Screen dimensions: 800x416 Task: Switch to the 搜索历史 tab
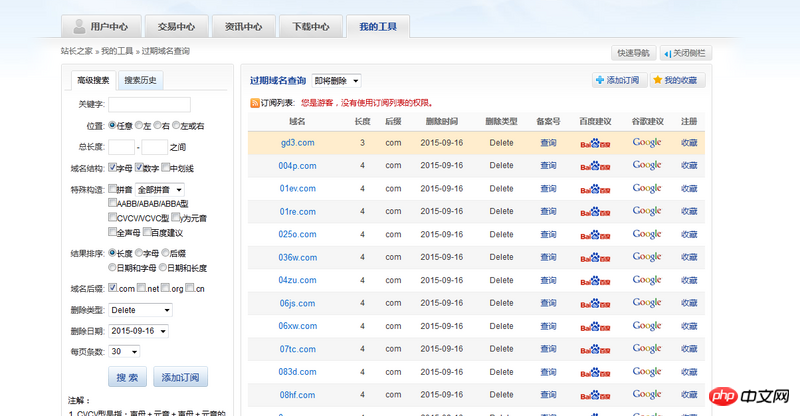click(140, 81)
